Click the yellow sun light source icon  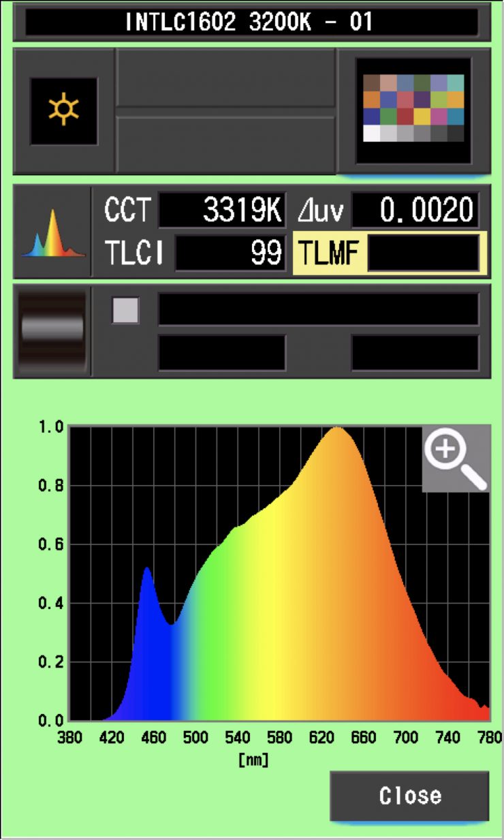tap(63, 111)
